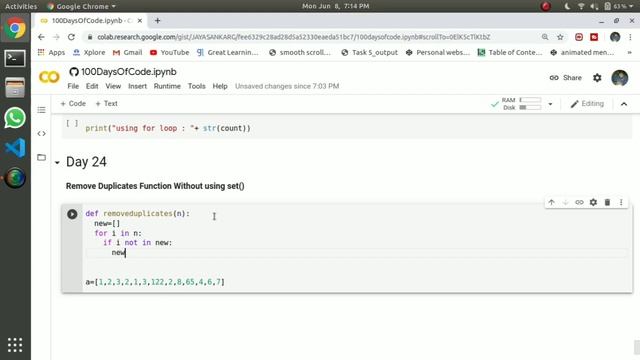Screen dimensions: 640x360
Task: Collapse the header with chevron
Action: tap(624, 104)
